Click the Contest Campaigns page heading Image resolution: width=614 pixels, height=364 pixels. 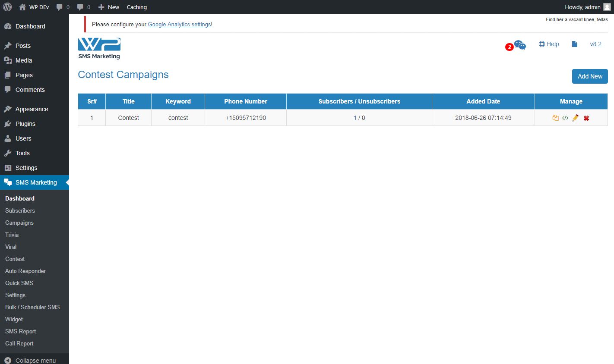[x=123, y=75]
